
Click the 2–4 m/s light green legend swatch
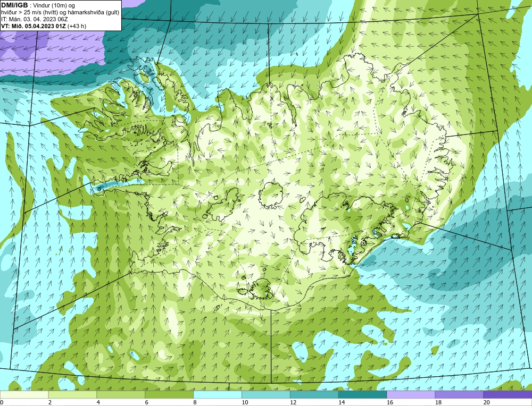[72, 394]
